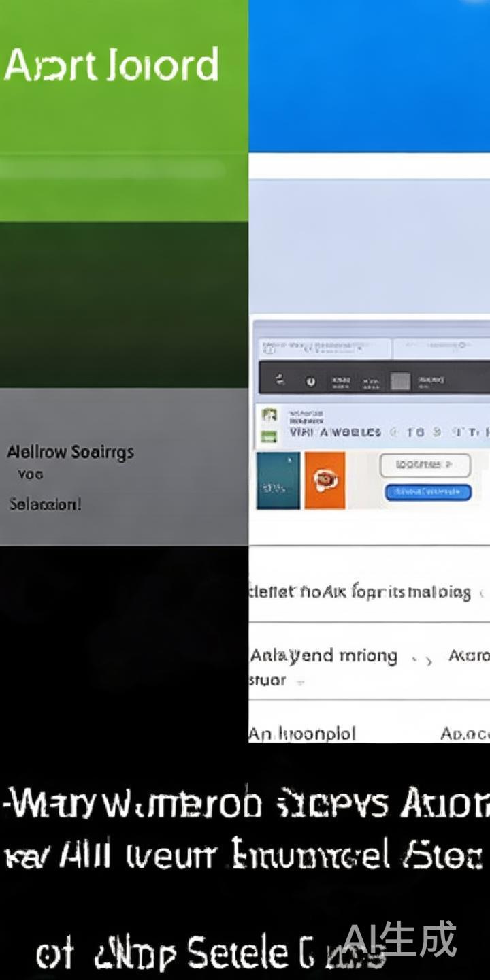This screenshot has height=980, width=490.
Task: Open the 'tleflet hoAlk foprits malping' row arrow
Action: click(482, 593)
